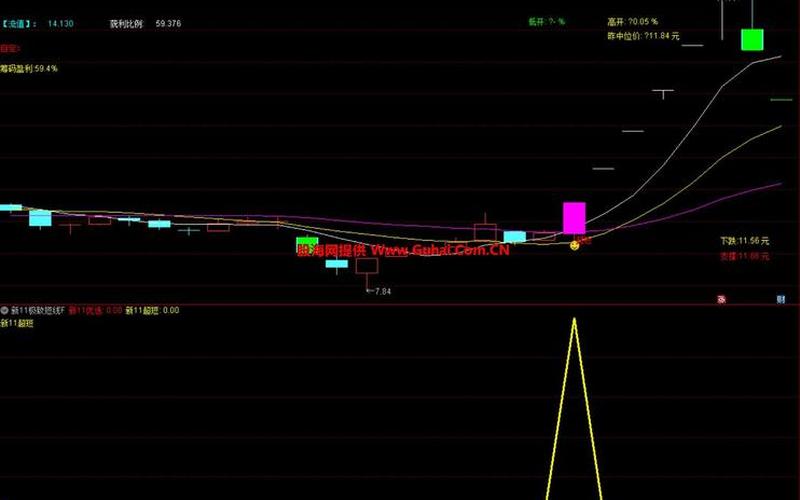
Task: Click the 低开 green label at top
Action: pos(547,21)
